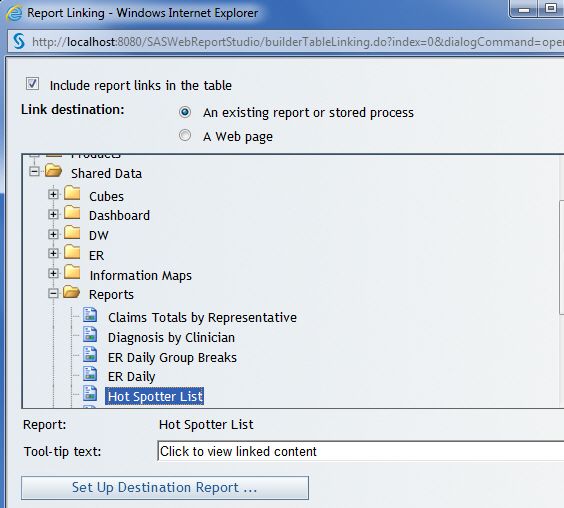Click the Diagnosis by Clinician report icon

point(90,335)
